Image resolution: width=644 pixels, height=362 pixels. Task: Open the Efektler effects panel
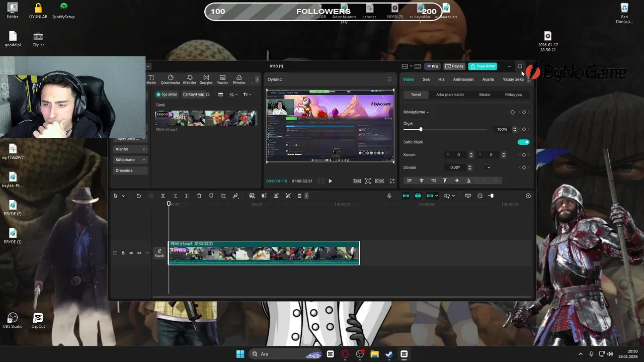(190, 79)
